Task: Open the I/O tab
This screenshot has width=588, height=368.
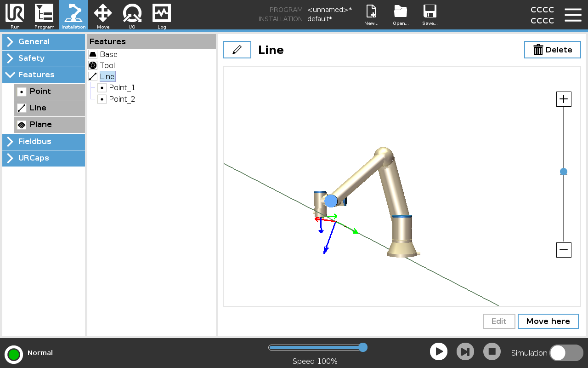Action: pyautogui.click(x=132, y=15)
